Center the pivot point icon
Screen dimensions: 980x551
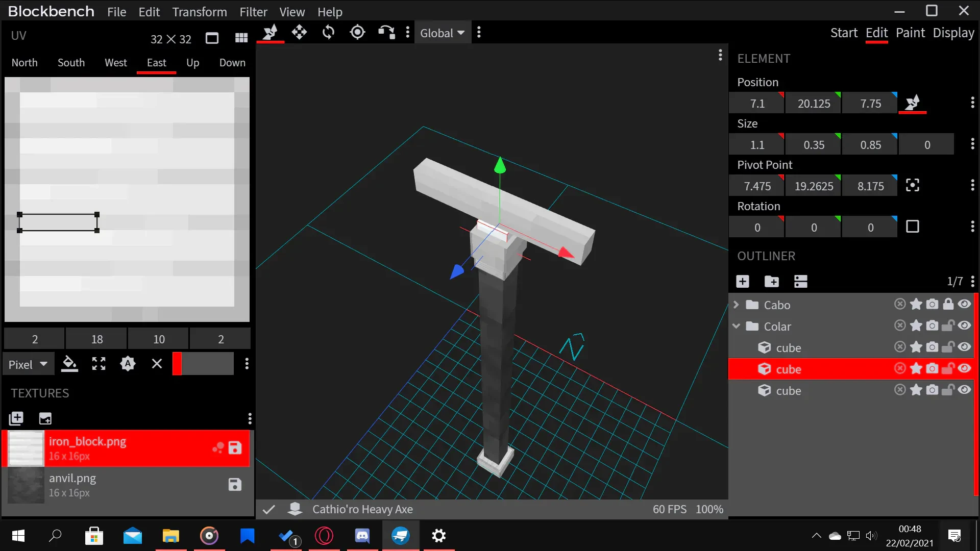pyautogui.click(x=913, y=185)
